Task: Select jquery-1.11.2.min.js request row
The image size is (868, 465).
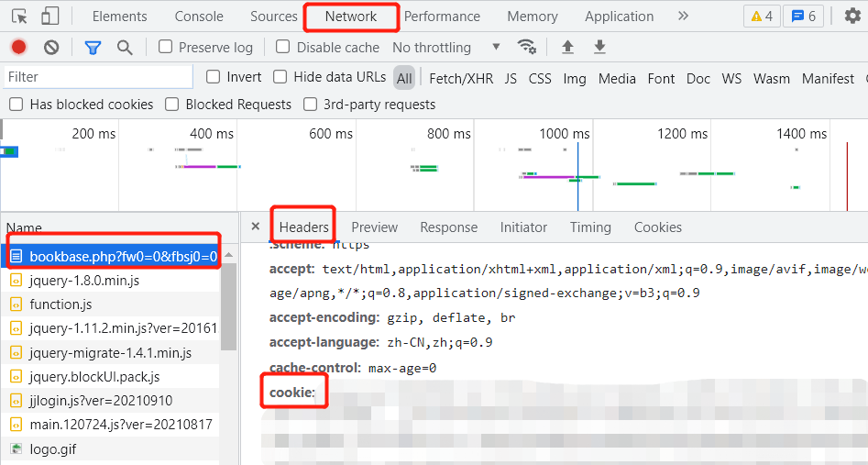Action: coord(111,328)
